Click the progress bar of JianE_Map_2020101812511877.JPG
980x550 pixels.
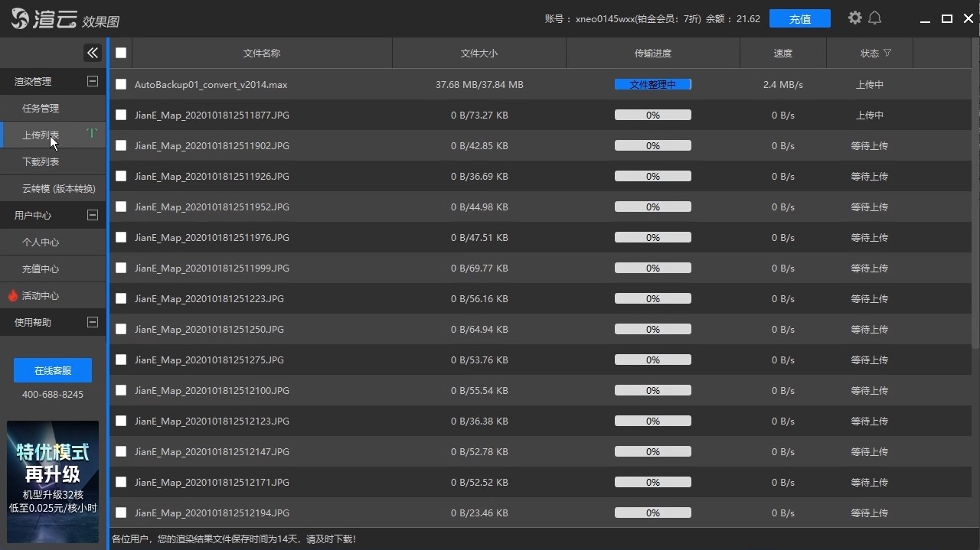(x=653, y=115)
